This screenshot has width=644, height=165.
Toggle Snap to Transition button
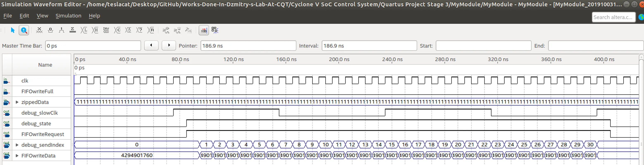[x=204, y=30]
